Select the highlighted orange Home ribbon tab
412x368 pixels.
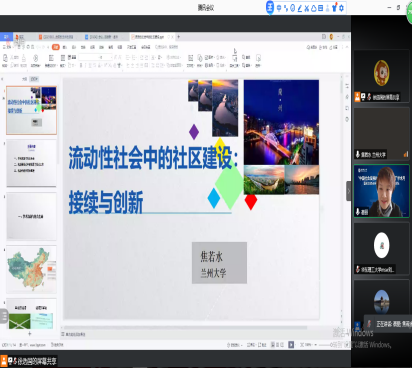(56, 47)
